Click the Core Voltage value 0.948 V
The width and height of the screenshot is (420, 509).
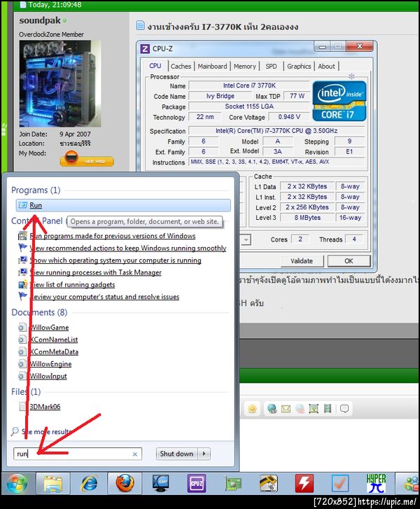[289, 117]
